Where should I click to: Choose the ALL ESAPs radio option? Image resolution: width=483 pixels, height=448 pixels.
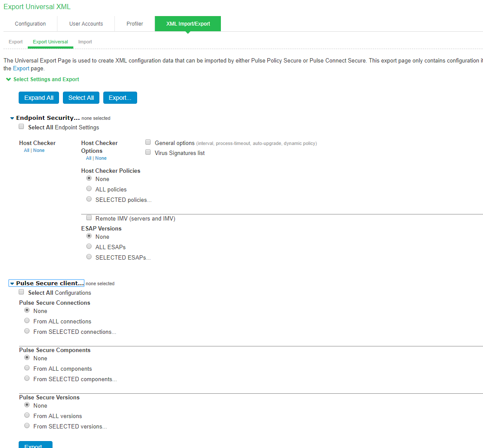pyautogui.click(x=89, y=246)
